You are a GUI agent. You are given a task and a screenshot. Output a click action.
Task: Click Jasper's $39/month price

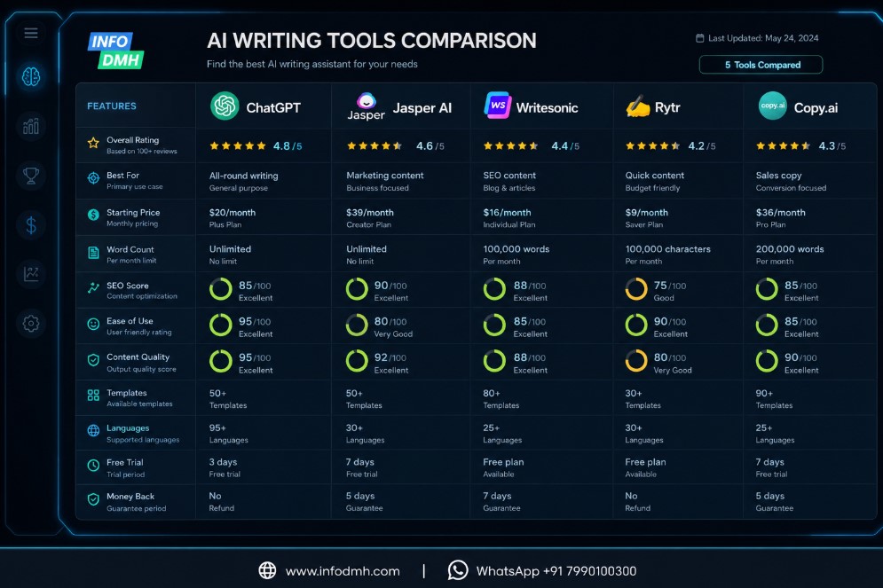click(370, 213)
